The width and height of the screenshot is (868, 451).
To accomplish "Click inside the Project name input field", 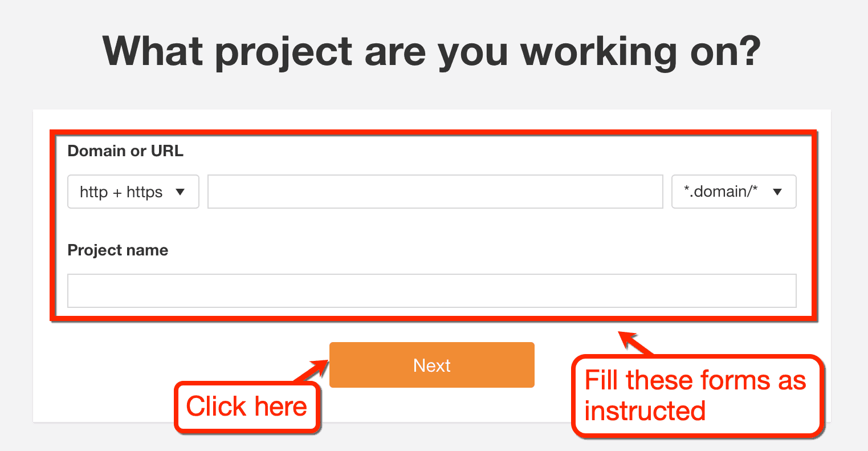I will coord(431,291).
